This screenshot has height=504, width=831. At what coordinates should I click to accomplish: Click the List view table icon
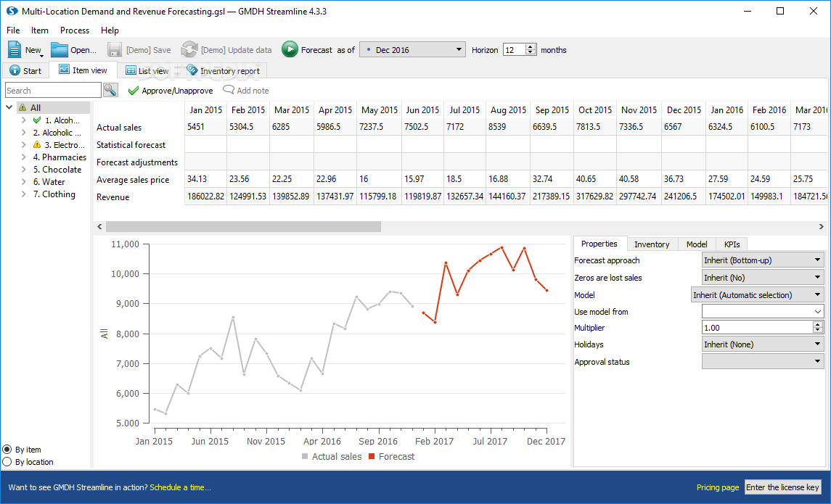coord(131,70)
